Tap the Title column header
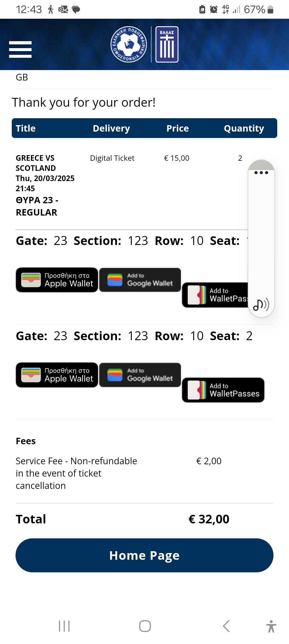The width and height of the screenshot is (289, 644). pyautogui.click(x=26, y=128)
